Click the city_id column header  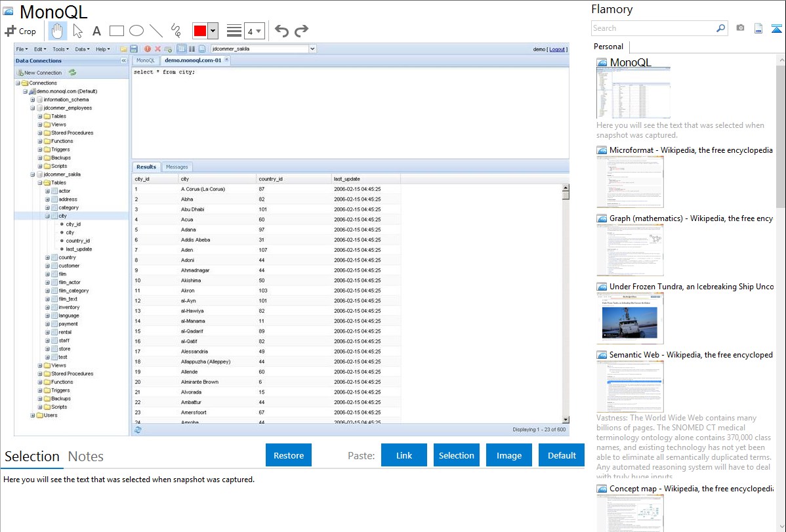click(x=155, y=179)
